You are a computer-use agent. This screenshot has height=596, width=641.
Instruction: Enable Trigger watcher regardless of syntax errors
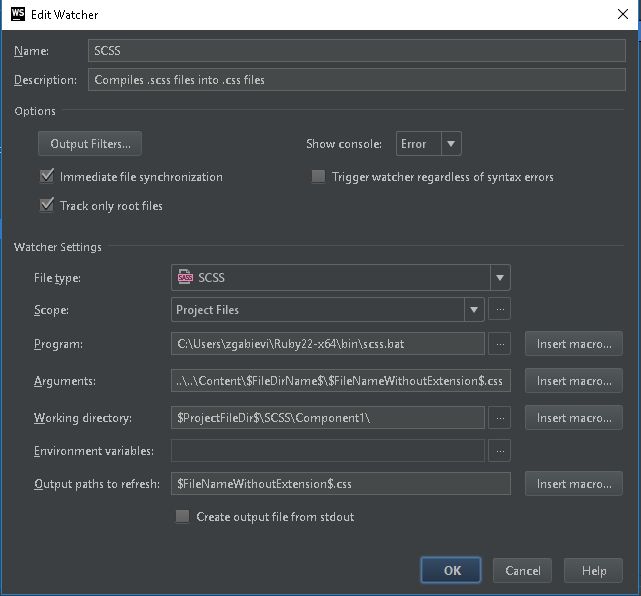[x=318, y=177]
